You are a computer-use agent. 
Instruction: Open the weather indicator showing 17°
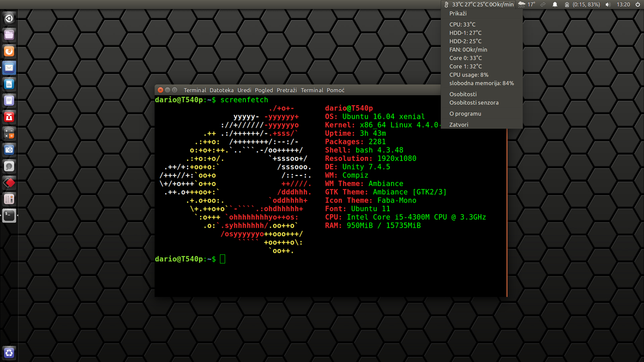click(x=527, y=5)
